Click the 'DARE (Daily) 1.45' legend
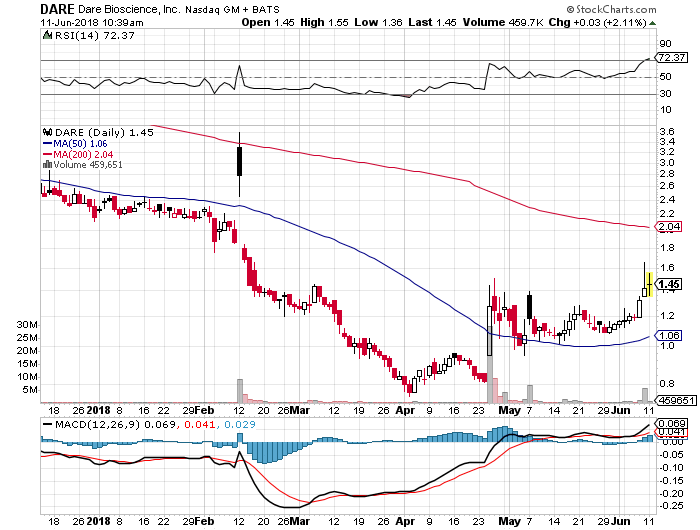Image resolution: width=700 pixels, height=530 pixels. pos(104,132)
